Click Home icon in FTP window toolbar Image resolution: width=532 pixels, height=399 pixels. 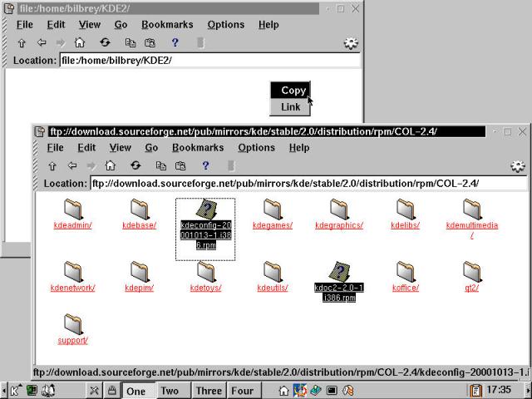[110, 165]
